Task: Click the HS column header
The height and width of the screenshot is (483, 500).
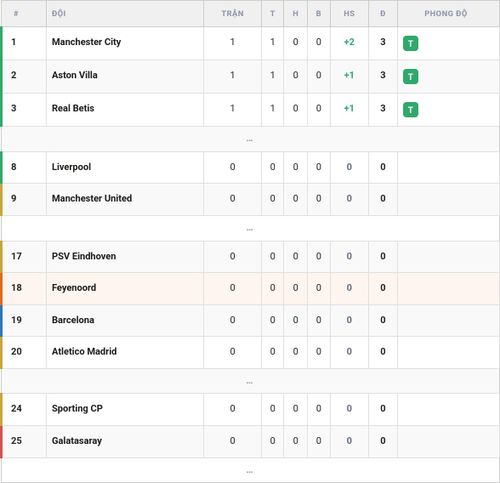Action: (349, 13)
